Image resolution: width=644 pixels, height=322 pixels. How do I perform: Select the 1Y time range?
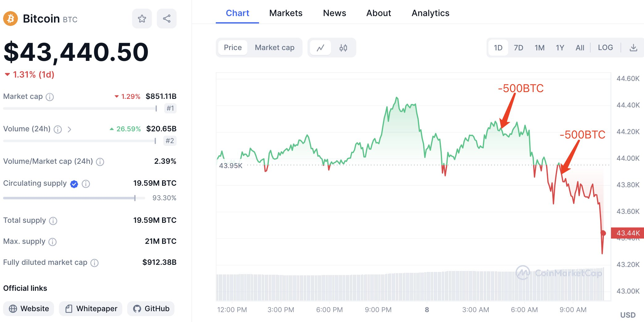560,48
